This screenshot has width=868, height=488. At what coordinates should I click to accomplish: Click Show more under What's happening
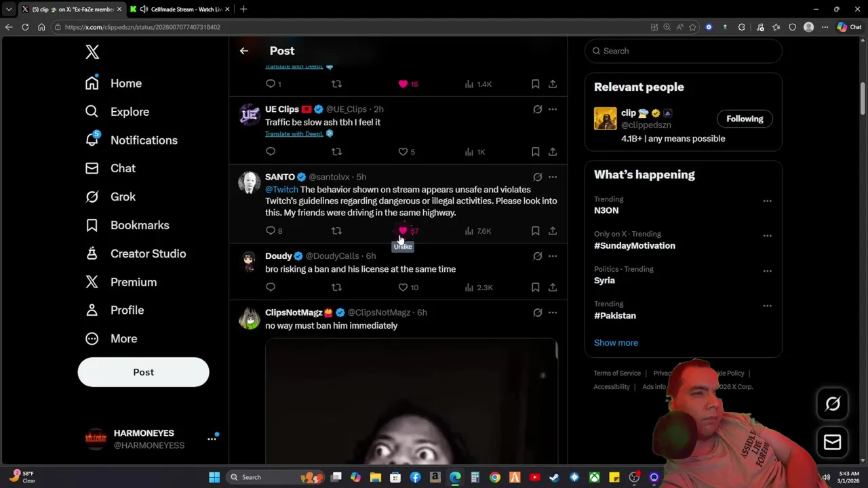click(x=616, y=343)
